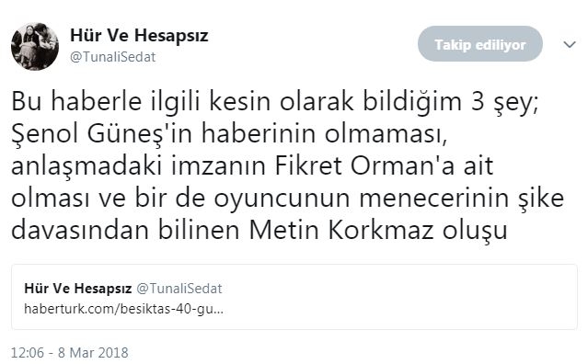Open the Hür Ve Hesapsız profile from the header name

click(x=139, y=36)
